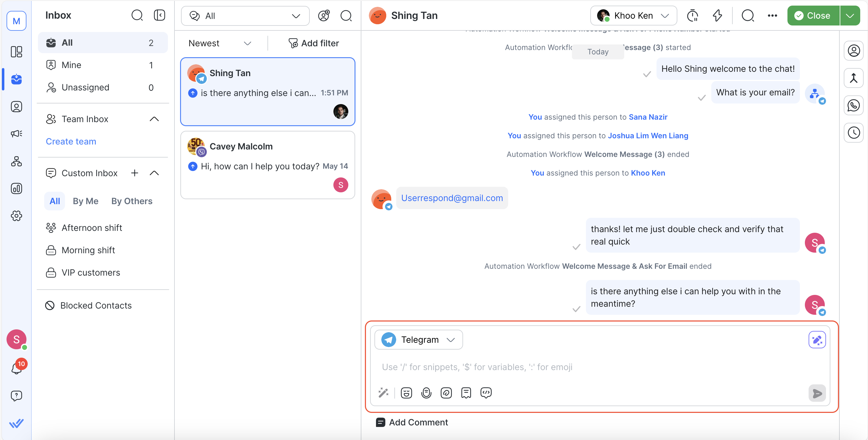Open the AI assist magic wand icon

tap(383, 393)
